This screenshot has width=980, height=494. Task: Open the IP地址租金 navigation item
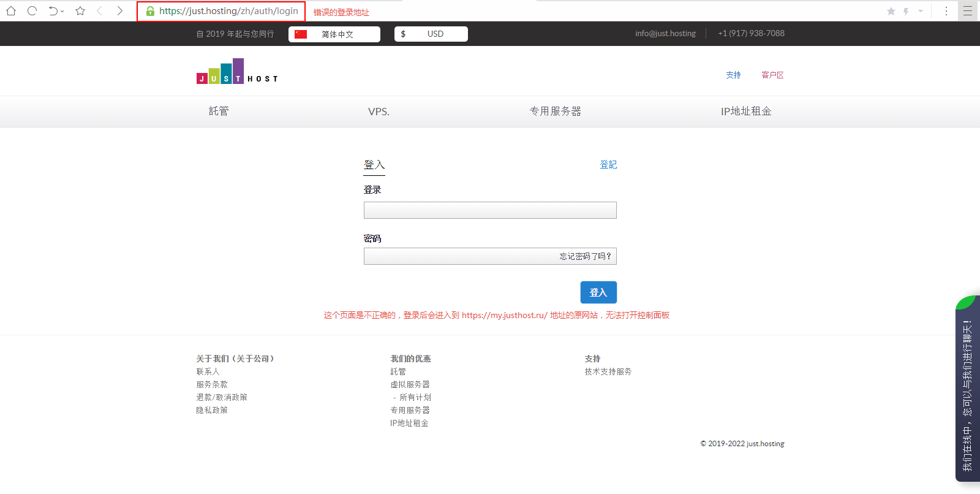tap(746, 111)
